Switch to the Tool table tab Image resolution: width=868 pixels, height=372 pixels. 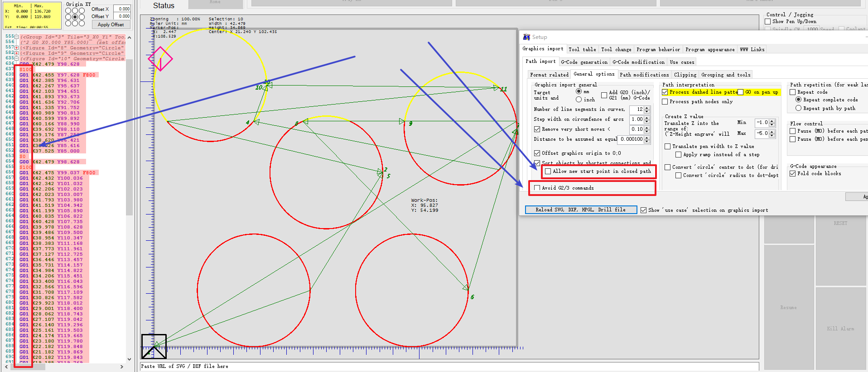tap(582, 49)
